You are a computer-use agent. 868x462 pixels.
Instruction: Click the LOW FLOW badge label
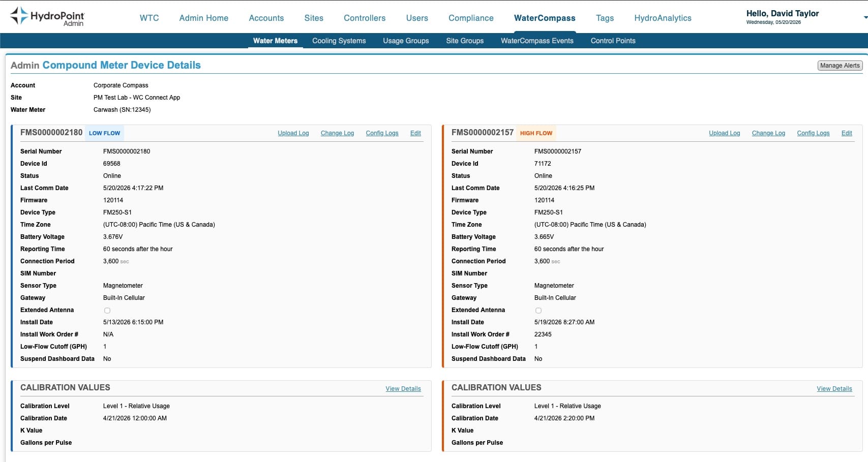(x=105, y=133)
